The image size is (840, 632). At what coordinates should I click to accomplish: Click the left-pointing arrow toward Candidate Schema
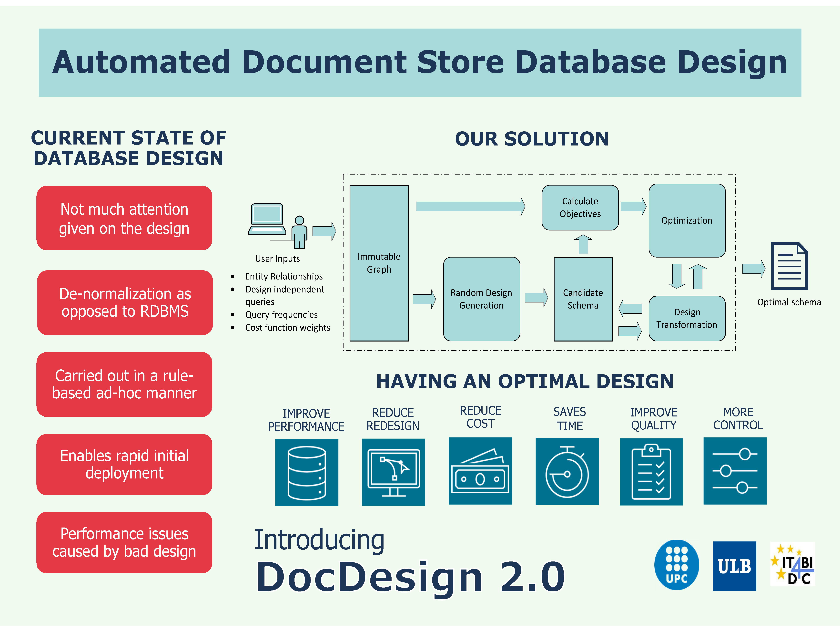point(630,308)
